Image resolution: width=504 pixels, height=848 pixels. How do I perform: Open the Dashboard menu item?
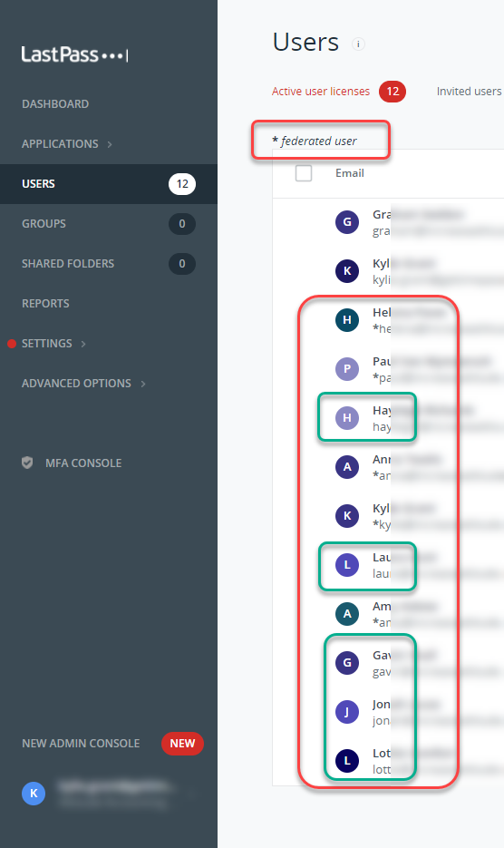point(55,103)
